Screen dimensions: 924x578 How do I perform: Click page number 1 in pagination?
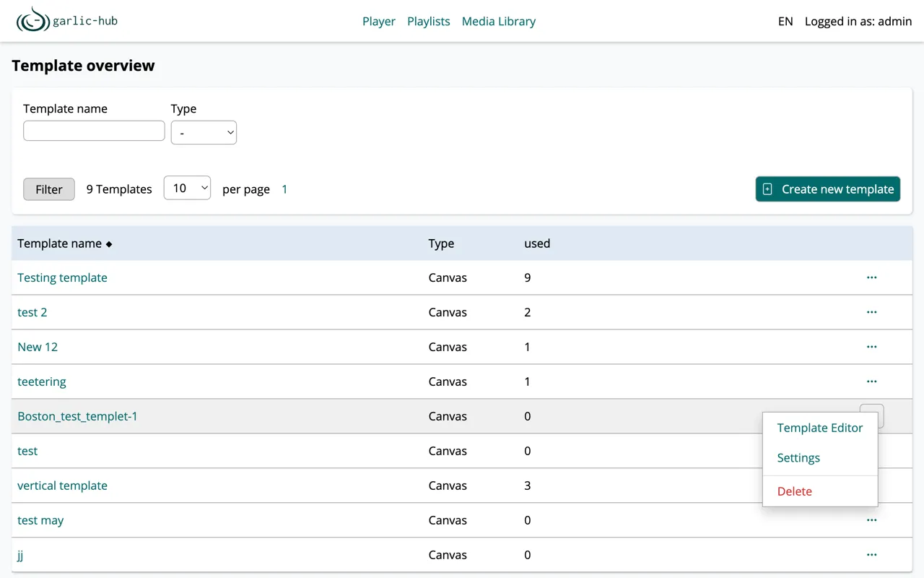284,189
